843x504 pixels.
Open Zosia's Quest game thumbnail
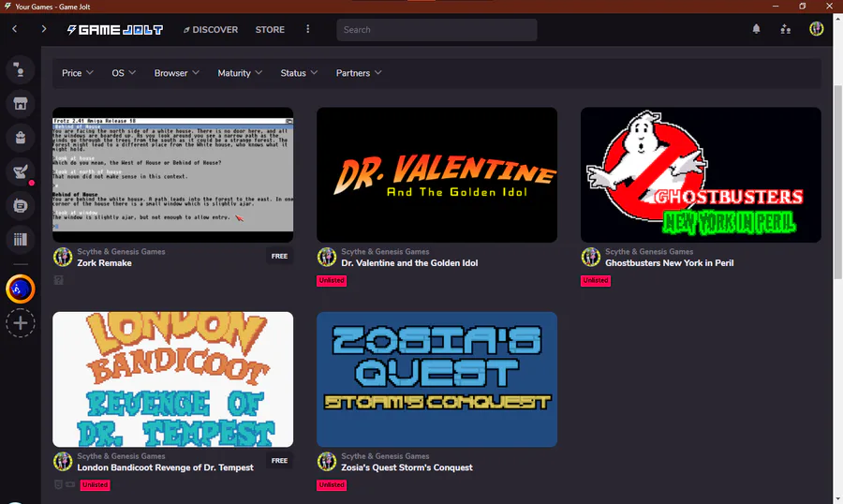pos(436,379)
